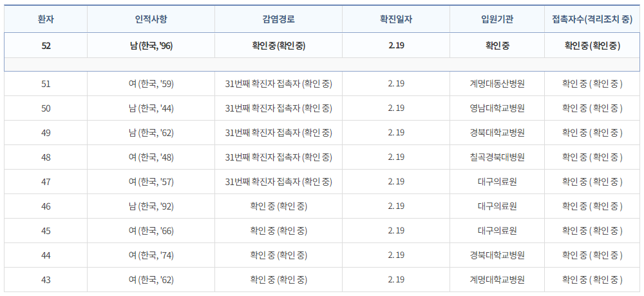This screenshot has height=296, width=644.
Task: Click patient 51's 31번째 확진자 접촉자 cell
Action: pos(278,83)
